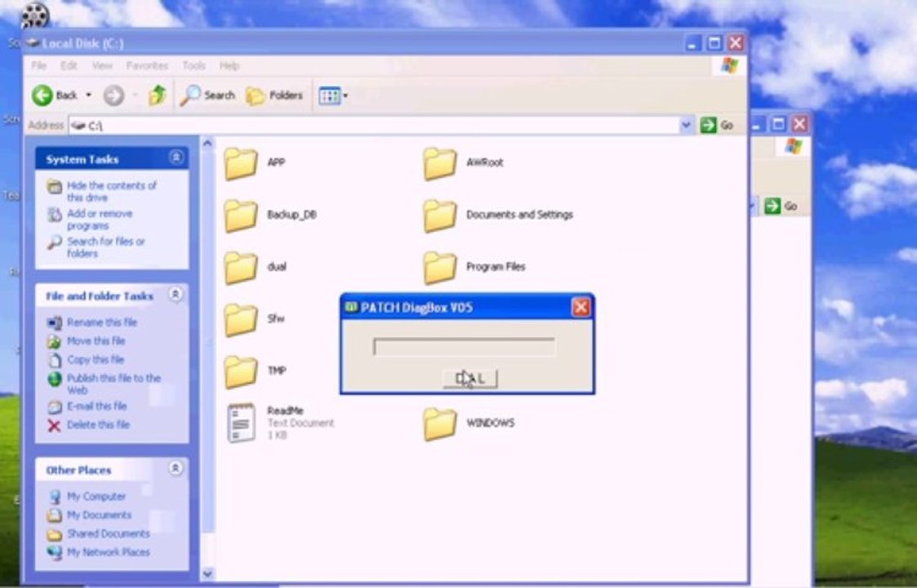Open the Edit menu
Viewport: 917px width, 588px height.
69,65
